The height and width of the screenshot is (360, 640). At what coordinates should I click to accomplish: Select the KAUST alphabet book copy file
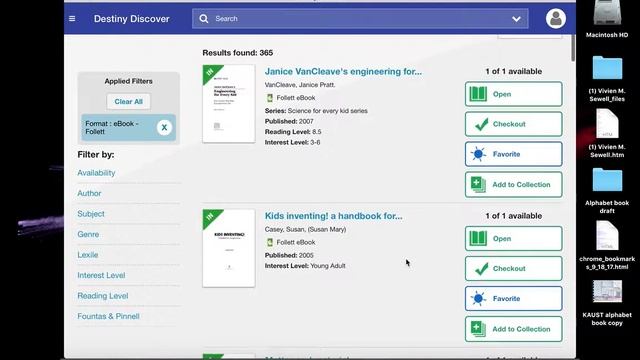tap(607, 291)
